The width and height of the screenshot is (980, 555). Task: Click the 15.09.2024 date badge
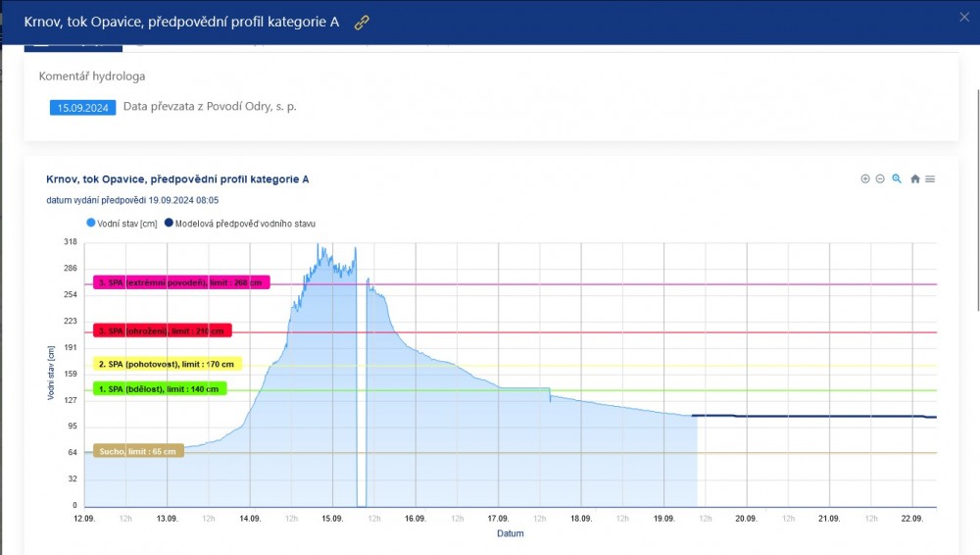pos(83,108)
